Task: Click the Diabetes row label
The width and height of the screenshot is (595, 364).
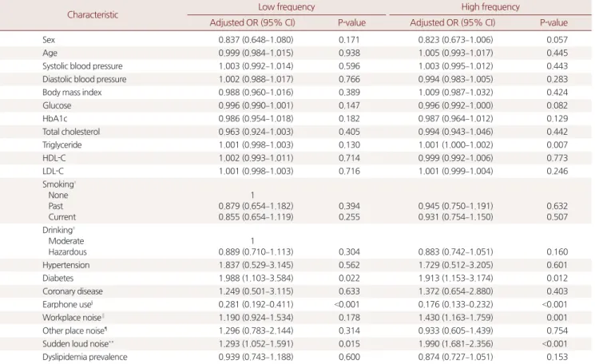Action: 58,279
